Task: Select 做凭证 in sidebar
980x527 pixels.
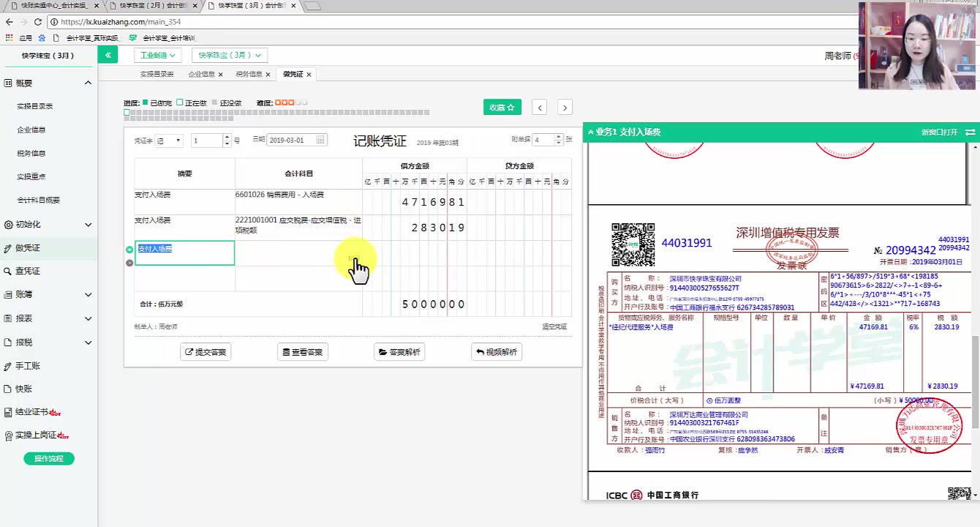Action: coord(48,248)
